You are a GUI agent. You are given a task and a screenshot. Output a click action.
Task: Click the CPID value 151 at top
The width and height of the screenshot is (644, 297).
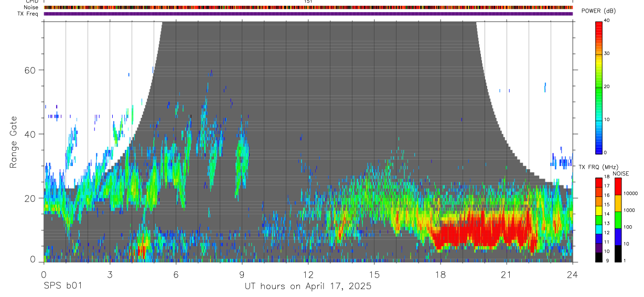(x=308, y=2)
